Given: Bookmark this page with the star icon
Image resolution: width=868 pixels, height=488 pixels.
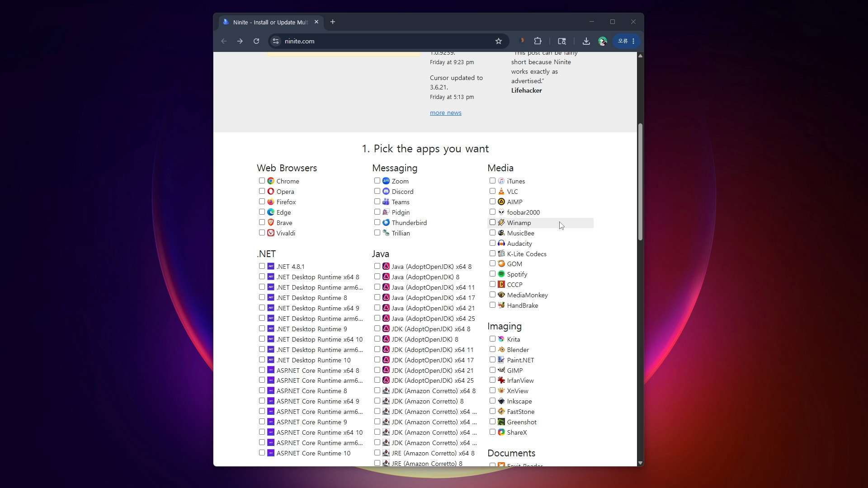Looking at the screenshot, I should coord(499,41).
